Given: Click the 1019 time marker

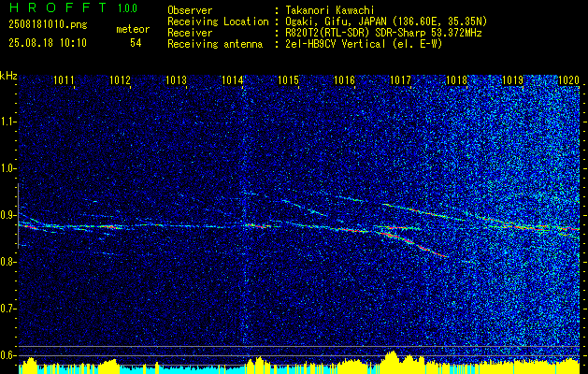Looking at the screenshot, I should pos(512,79).
